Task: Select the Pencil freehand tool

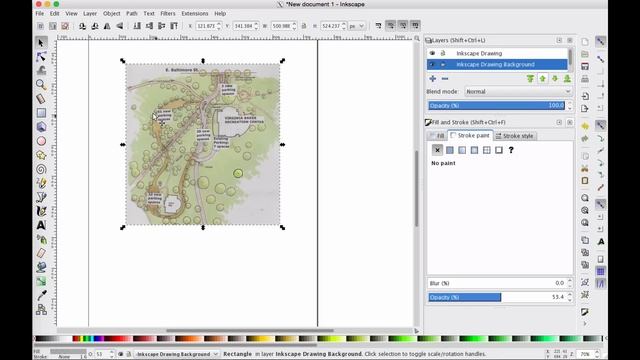Action: coord(41,183)
